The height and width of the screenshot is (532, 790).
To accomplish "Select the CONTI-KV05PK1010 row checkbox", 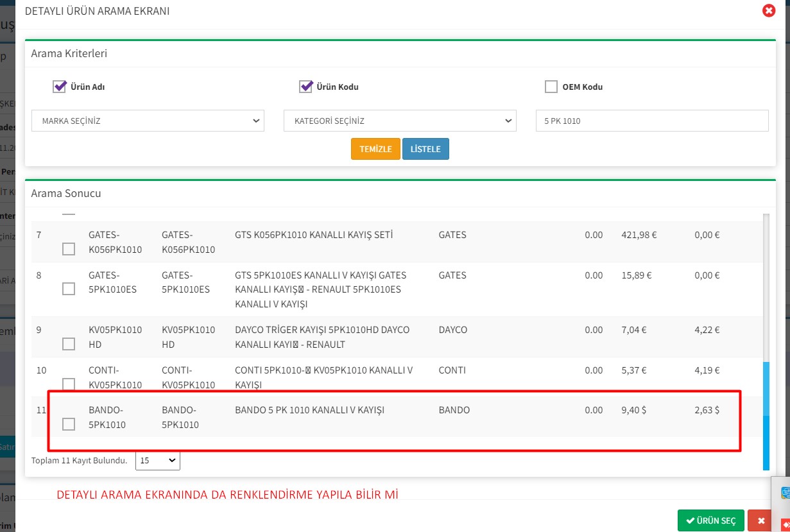I will [x=69, y=384].
